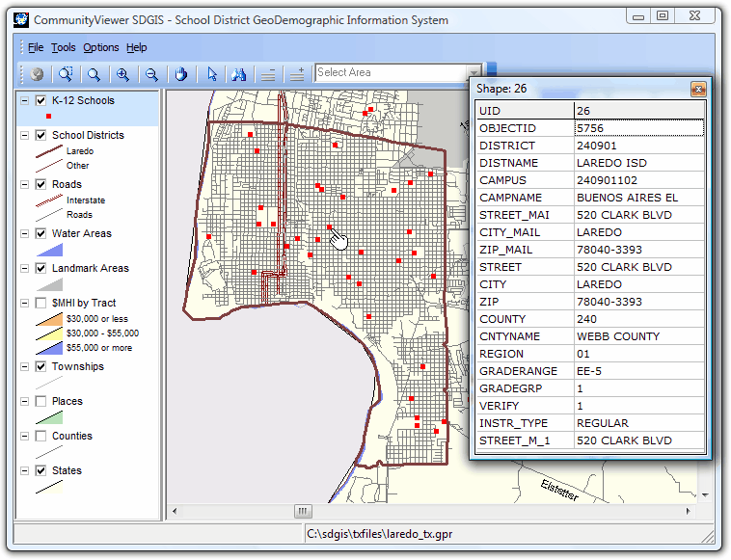Open the Select Area dropdown

tap(474, 73)
